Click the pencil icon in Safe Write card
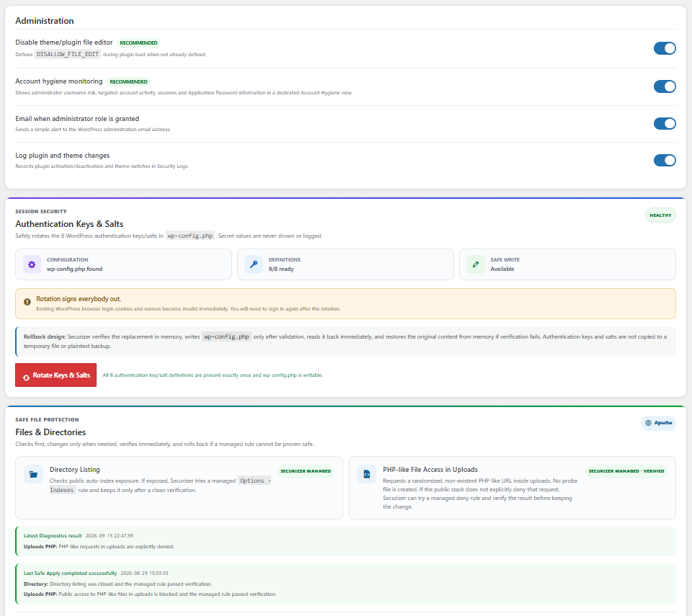The height and width of the screenshot is (616, 692). 476,264
